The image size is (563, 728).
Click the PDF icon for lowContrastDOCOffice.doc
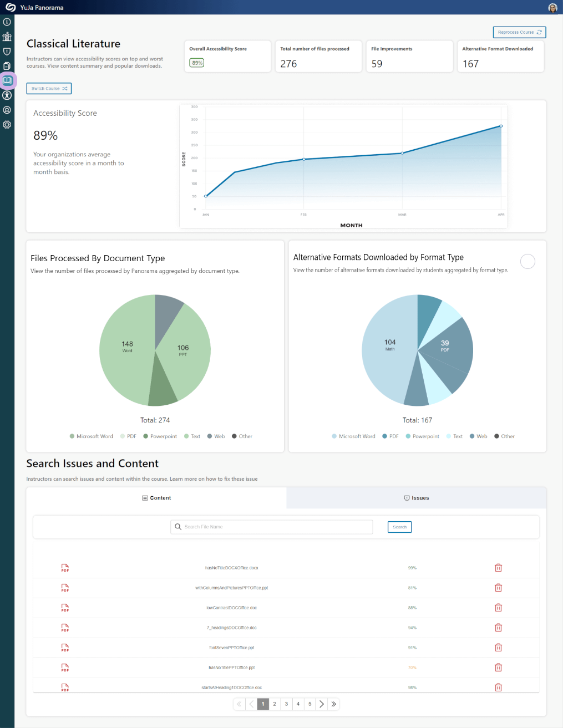coord(65,608)
